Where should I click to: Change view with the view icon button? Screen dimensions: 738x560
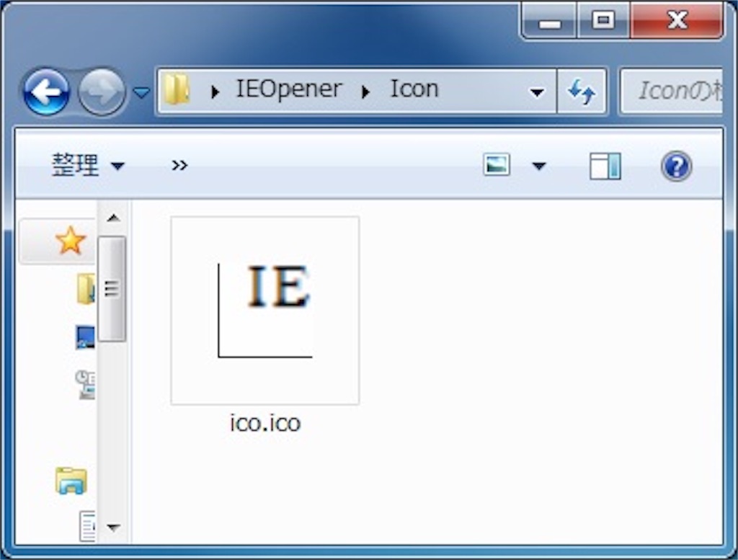point(497,165)
